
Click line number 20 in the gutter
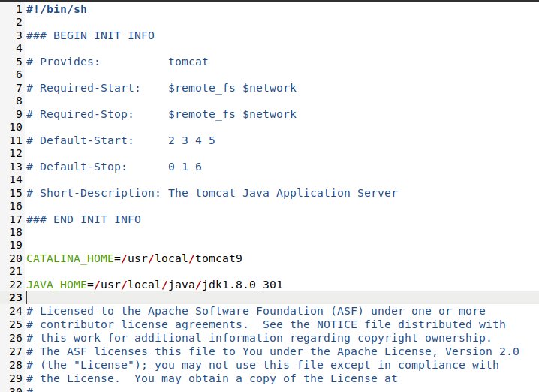[x=16, y=258]
